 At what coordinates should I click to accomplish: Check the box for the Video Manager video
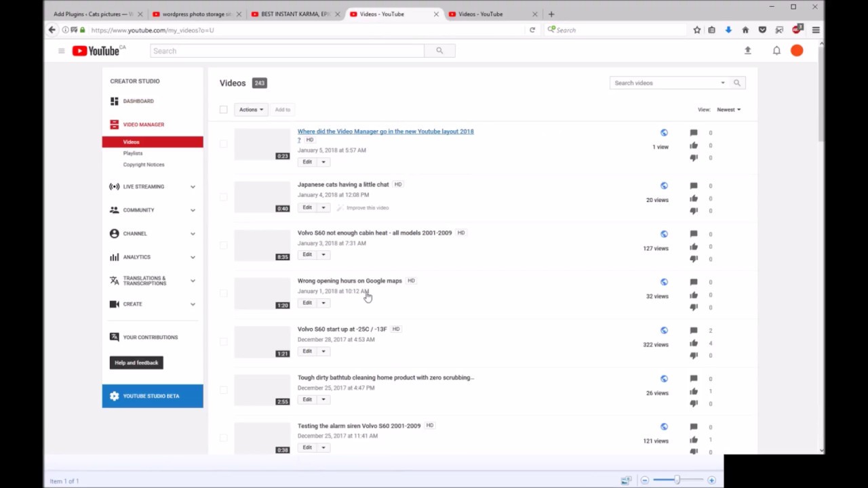224,144
